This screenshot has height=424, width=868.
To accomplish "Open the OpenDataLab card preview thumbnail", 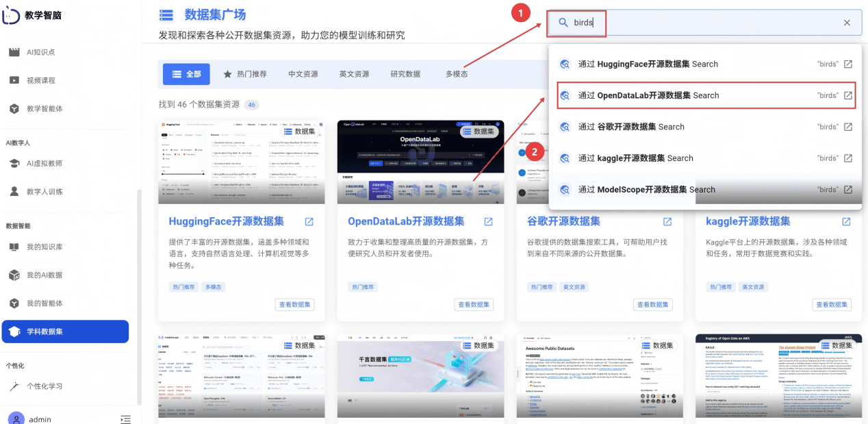I will point(421,162).
